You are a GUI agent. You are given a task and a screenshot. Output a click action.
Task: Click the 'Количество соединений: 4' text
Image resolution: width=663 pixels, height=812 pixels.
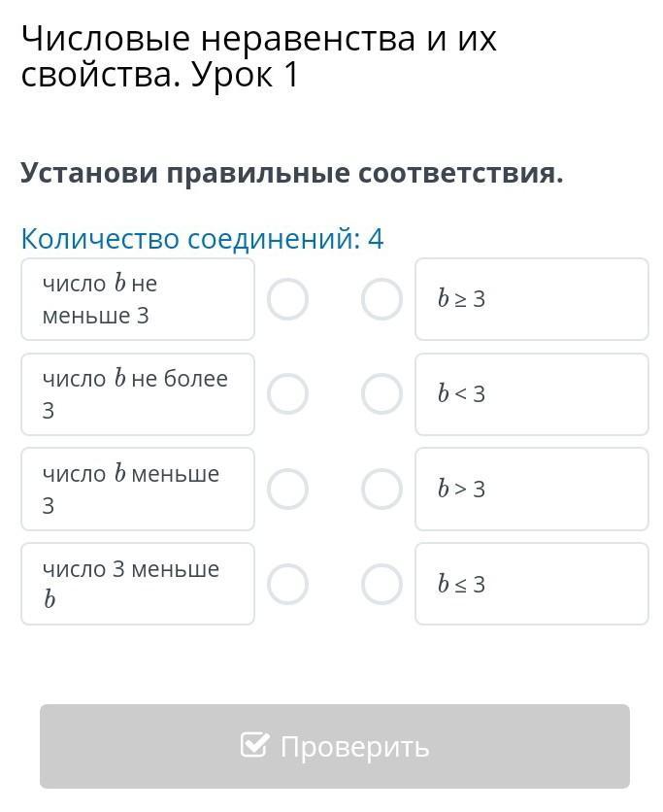202,239
